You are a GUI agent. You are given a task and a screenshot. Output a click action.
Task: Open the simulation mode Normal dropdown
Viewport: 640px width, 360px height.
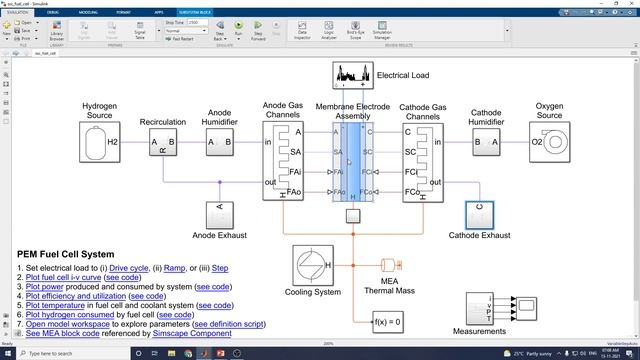coord(186,31)
